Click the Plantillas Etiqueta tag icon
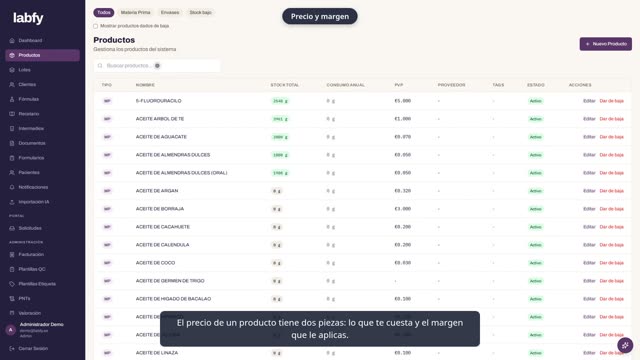This screenshot has width=640, height=360. 12,284
